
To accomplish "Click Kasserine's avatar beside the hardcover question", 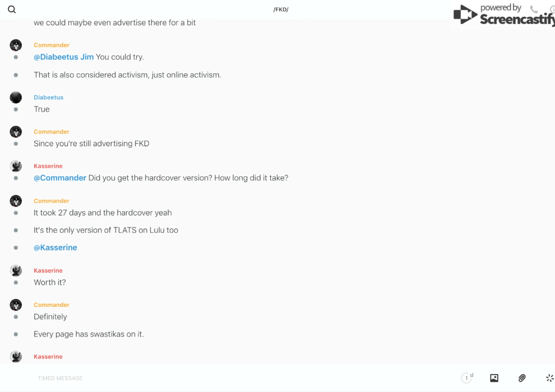I will point(16,166).
